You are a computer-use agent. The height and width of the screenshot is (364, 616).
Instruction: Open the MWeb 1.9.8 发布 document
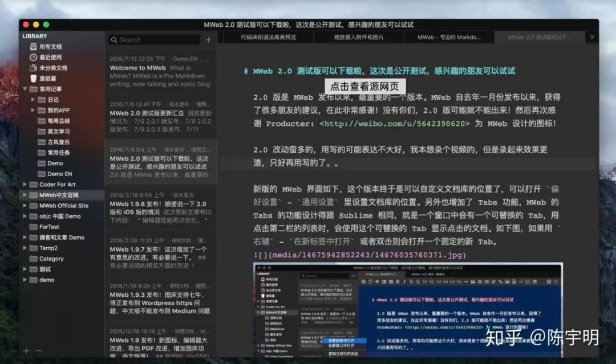(160, 207)
